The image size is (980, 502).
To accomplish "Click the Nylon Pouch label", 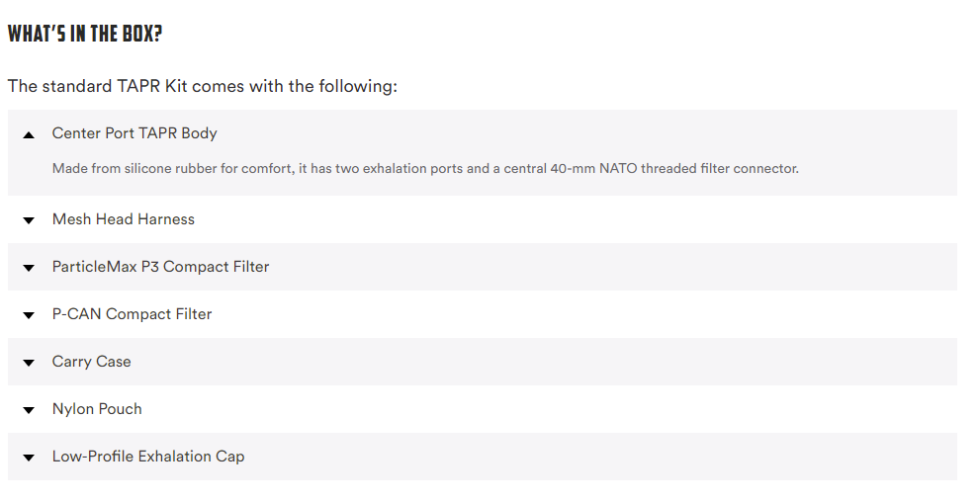I will coord(97,409).
